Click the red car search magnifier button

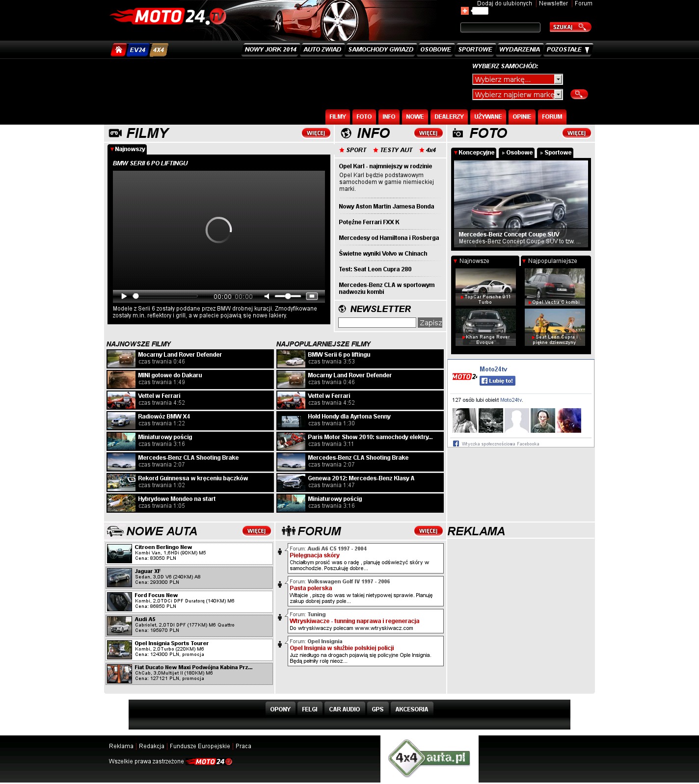point(579,94)
